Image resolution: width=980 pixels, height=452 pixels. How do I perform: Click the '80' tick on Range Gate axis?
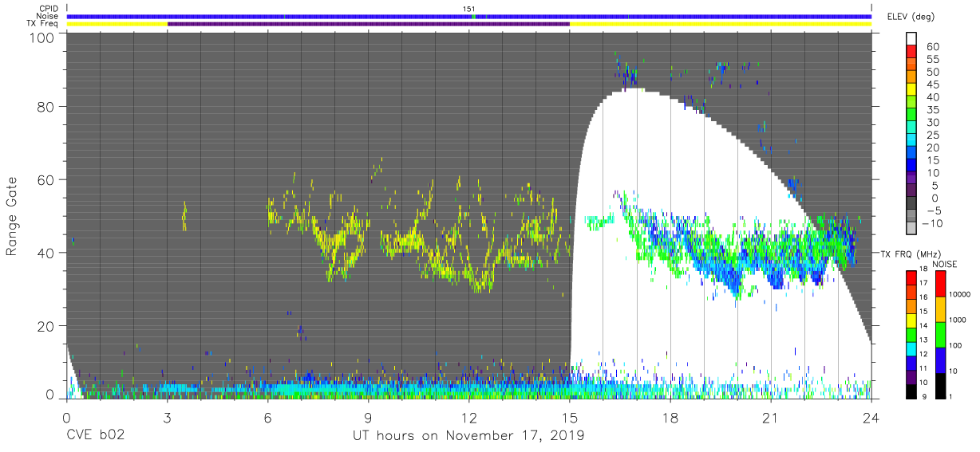[45, 106]
